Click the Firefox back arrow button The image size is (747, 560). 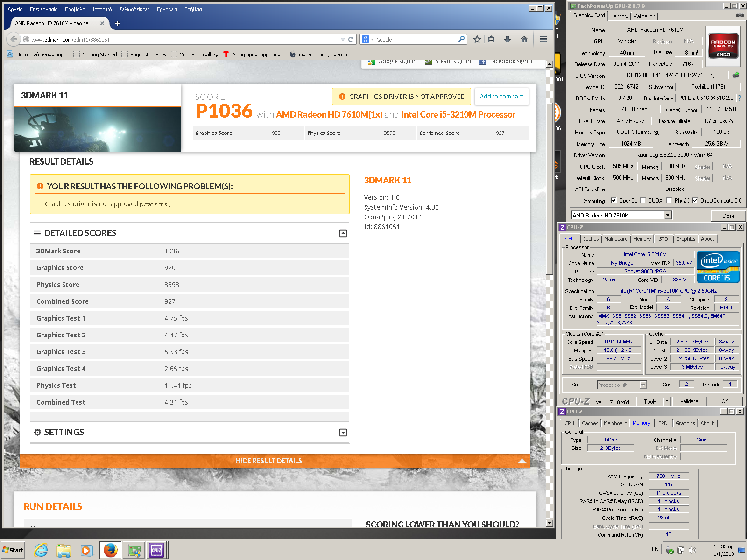[x=14, y=40]
